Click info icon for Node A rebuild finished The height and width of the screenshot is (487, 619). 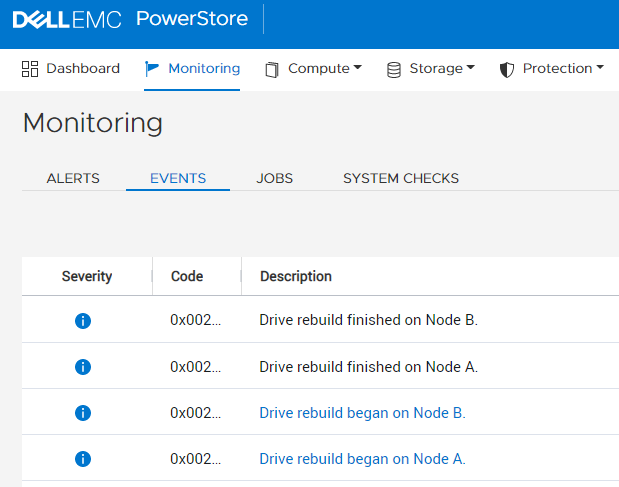coord(83,367)
